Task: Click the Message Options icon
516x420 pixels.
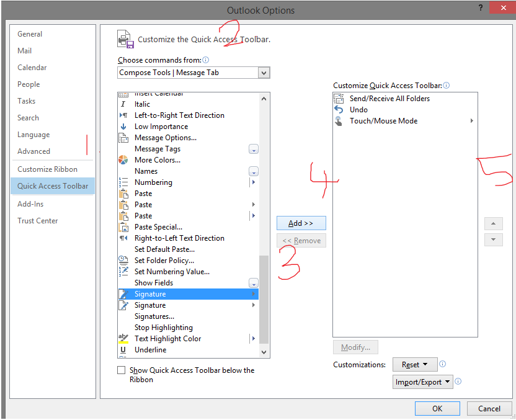Action: pyautogui.click(x=125, y=137)
